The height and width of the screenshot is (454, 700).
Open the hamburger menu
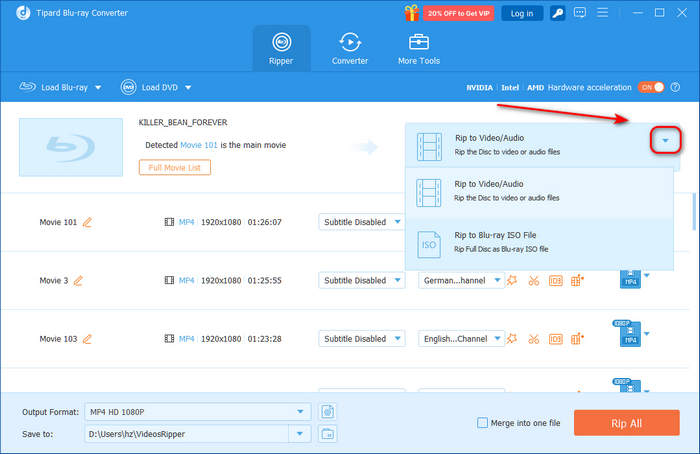[602, 12]
